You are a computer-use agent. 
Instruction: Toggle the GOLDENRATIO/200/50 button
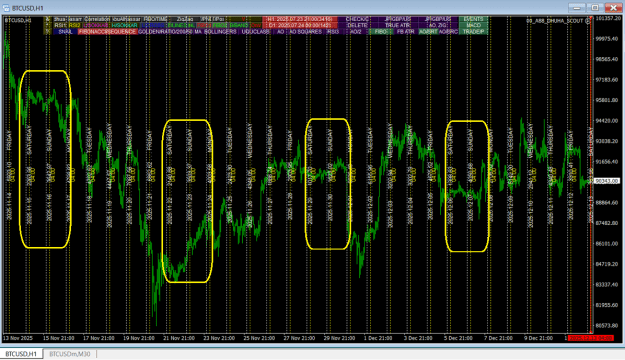tap(165, 31)
